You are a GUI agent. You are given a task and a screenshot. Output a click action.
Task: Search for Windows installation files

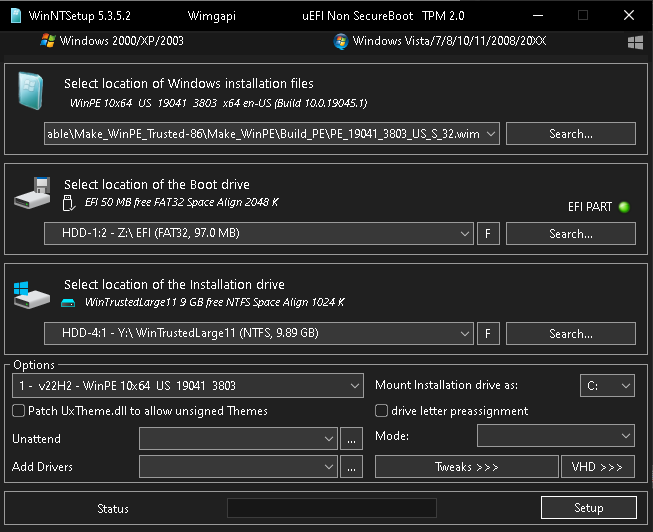[x=571, y=134]
